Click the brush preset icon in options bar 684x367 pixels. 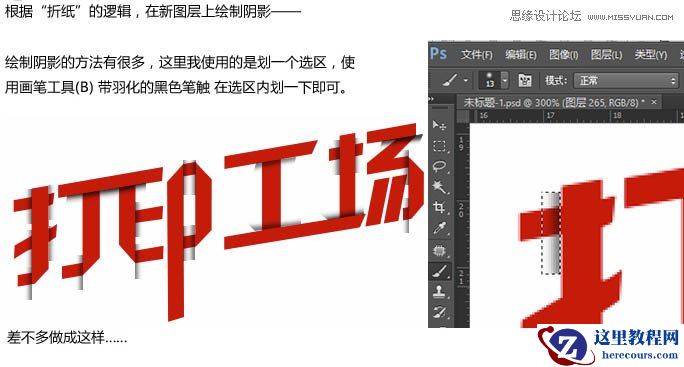tap(451, 80)
